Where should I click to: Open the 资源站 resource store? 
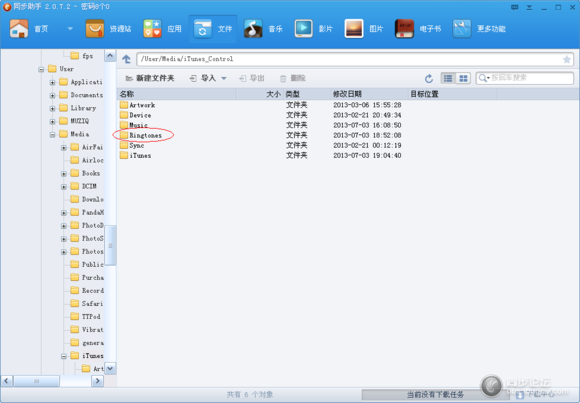108,29
